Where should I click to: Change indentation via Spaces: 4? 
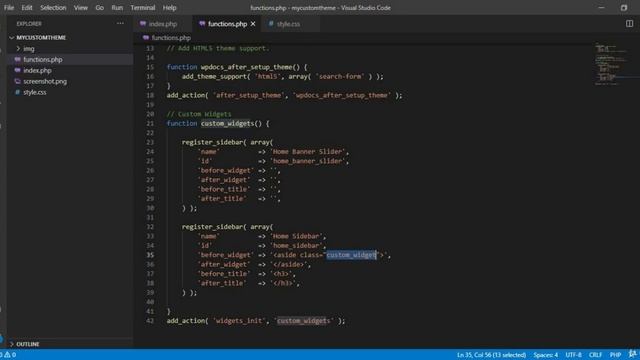point(545,355)
